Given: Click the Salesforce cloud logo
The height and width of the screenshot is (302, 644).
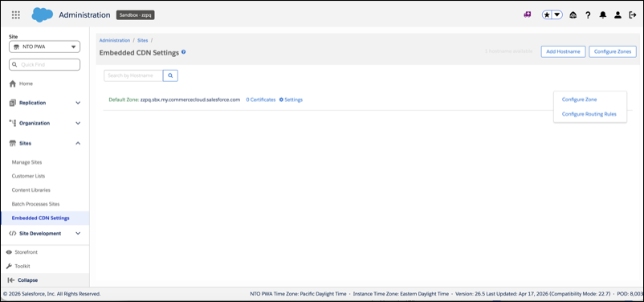Looking at the screenshot, I should click(43, 14).
